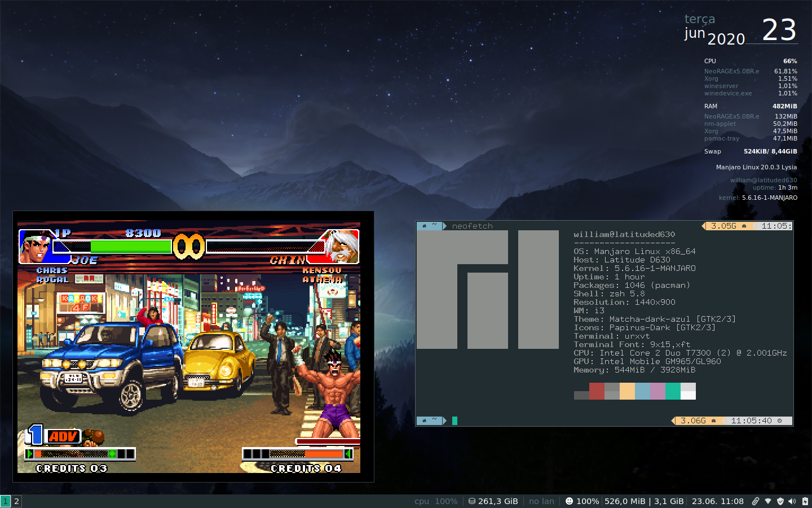This screenshot has height=508, width=812.
Task: Switch to workspace 2
Action: pyautogui.click(x=17, y=501)
